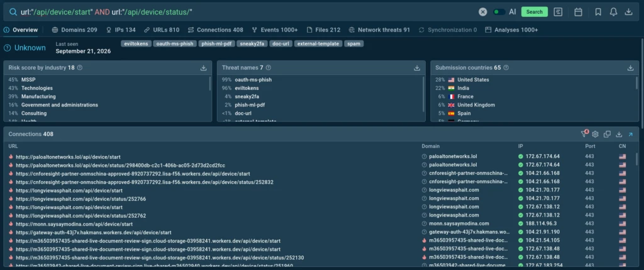
Task: Click the sneaky2fa tag
Action: point(252,43)
